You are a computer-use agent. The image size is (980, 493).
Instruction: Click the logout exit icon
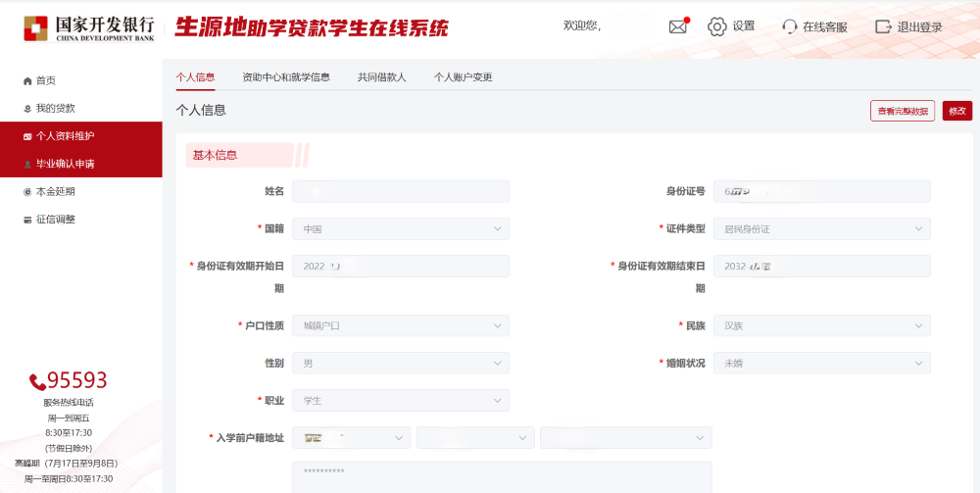pyautogui.click(x=883, y=26)
